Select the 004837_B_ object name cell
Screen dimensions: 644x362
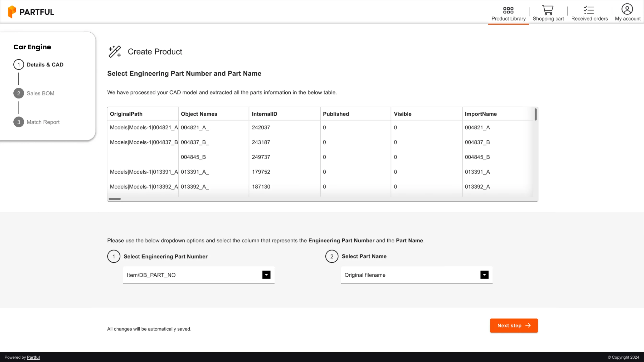195,142
